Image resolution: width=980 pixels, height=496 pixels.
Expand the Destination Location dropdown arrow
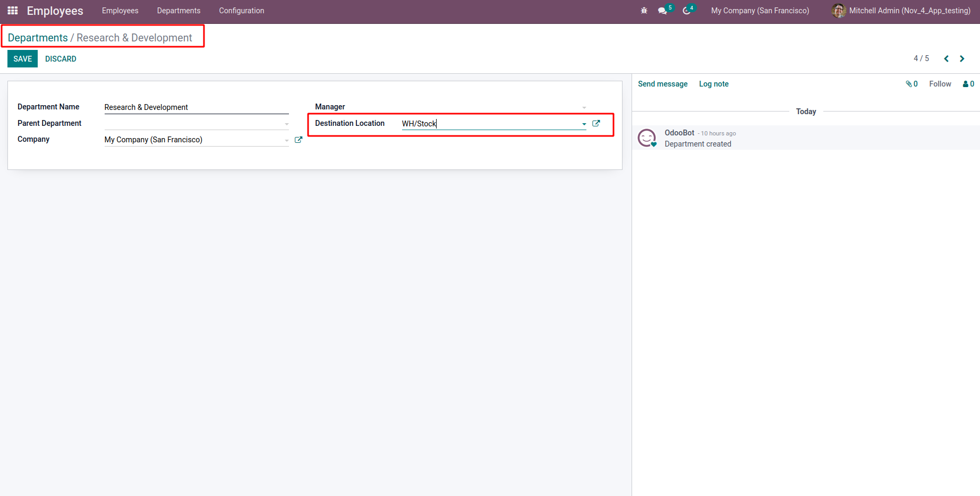pyautogui.click(x=584, y=124)
